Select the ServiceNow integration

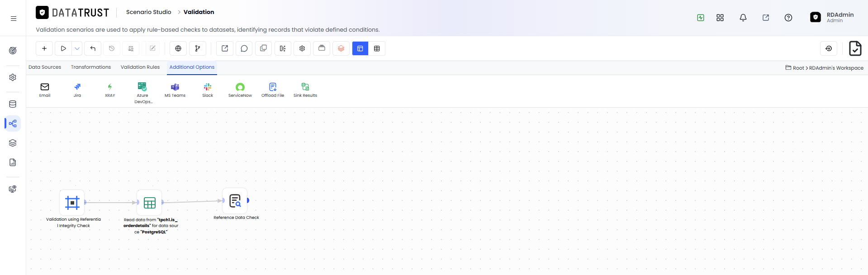[x=240, y=90]
